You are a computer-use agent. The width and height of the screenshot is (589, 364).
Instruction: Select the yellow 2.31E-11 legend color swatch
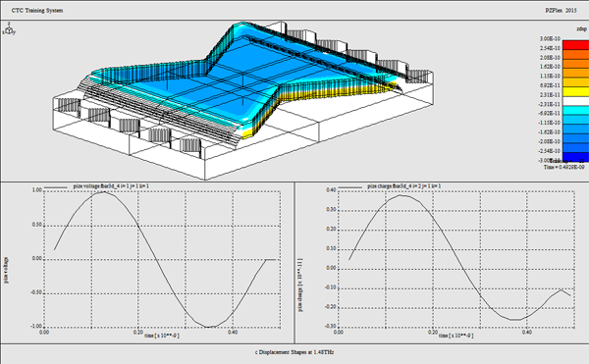click(575, 91)
